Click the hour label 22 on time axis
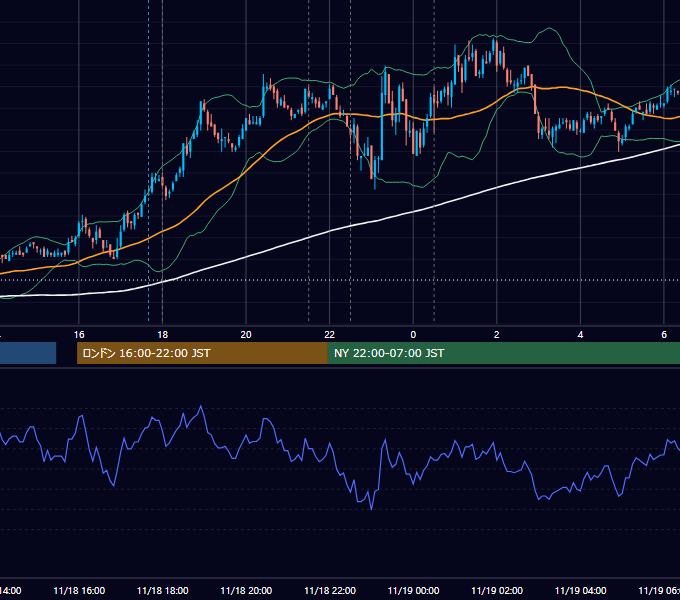Screen dimensions: 680x600 [x=330, y=335]
